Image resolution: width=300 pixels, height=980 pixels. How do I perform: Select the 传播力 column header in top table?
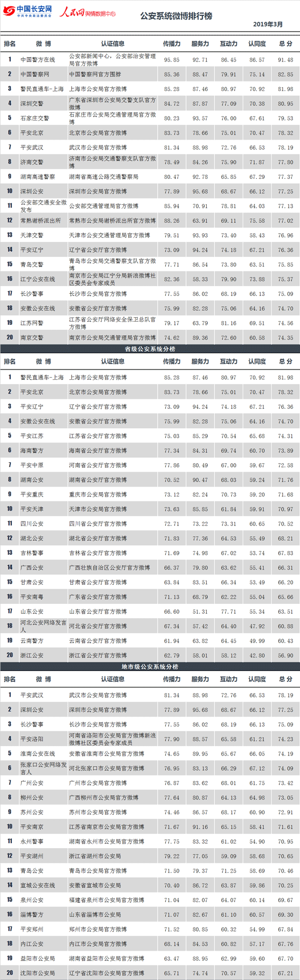coord(172,44)
